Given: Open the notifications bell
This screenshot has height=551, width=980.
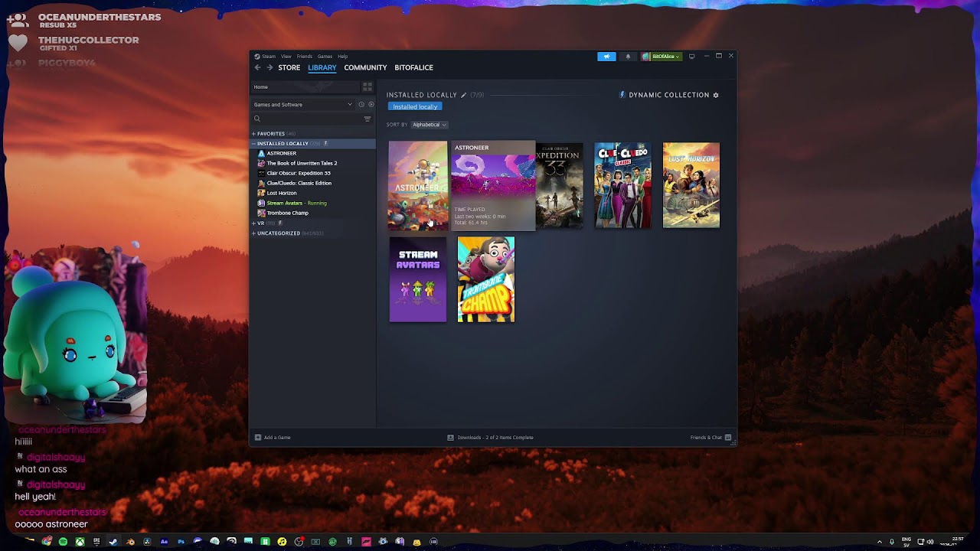Looking at the screenshot, I should (x=628, y=57).
